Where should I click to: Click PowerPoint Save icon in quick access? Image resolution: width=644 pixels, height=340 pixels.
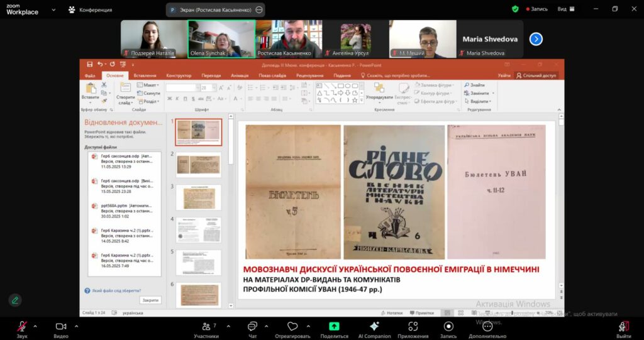click(89, 65)
